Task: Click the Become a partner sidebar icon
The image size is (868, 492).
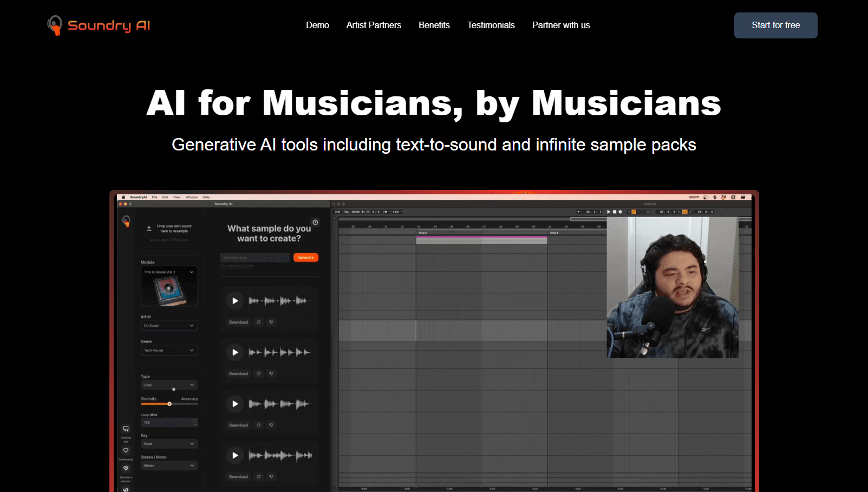Action: (x=126, y=468)
